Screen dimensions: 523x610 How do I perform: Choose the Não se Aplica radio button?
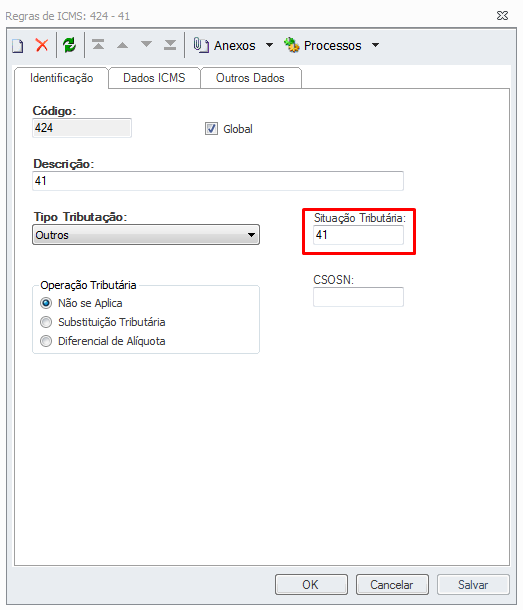pos(46,303)
